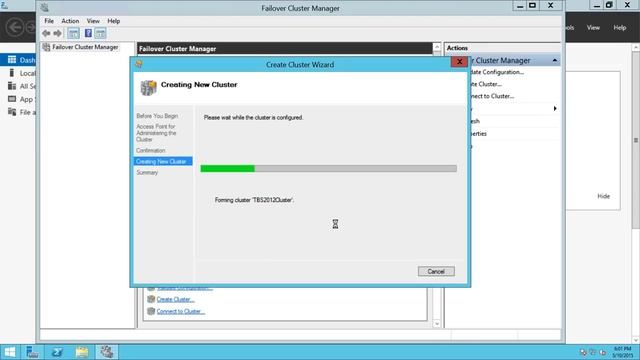Click the Connect to Cluster link icon
Screen dimensions: 640x360
click(x=151, y=311)
